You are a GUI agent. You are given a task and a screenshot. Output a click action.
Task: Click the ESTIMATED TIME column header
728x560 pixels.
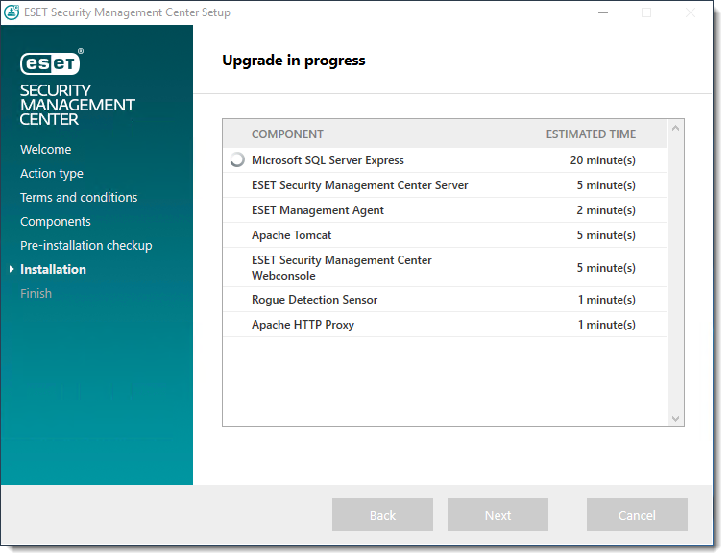591,134
